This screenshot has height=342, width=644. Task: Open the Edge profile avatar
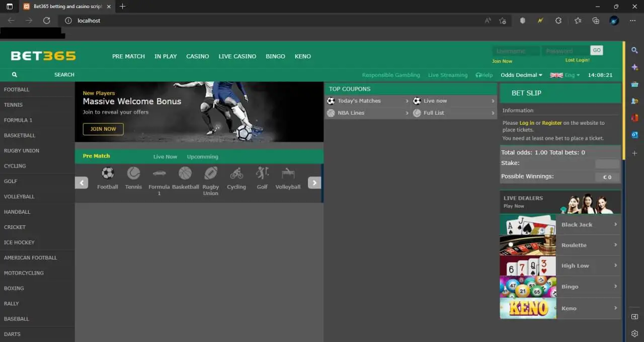coord(614,21)
